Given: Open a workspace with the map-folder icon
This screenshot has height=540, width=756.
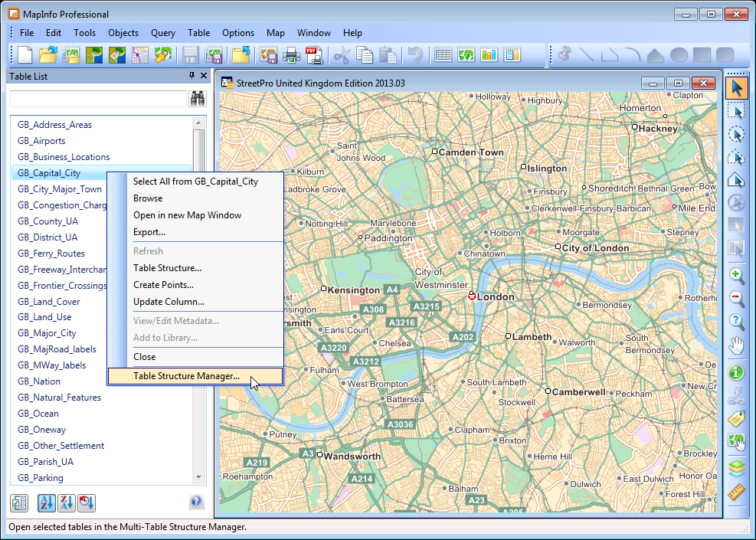Looking at the screenshot, I should 71,55.
